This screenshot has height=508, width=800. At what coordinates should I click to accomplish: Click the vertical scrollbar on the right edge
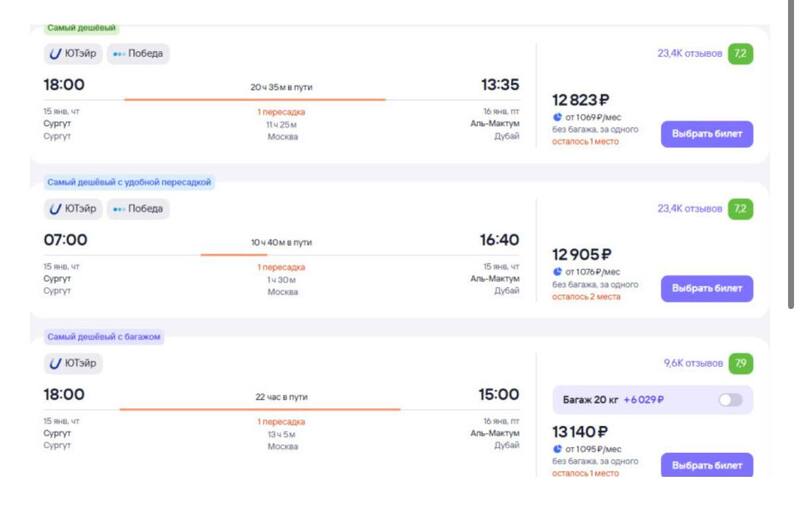[793, 200]
